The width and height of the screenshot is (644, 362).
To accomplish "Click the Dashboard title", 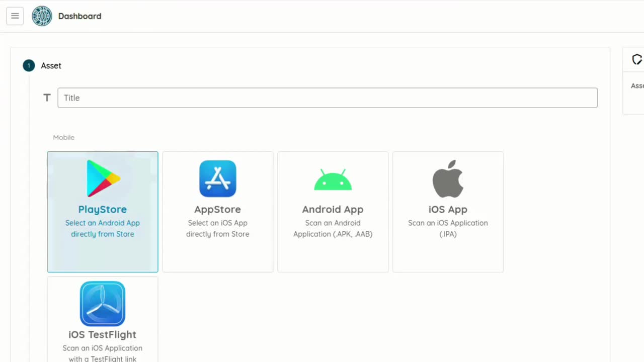I will 79,16.
